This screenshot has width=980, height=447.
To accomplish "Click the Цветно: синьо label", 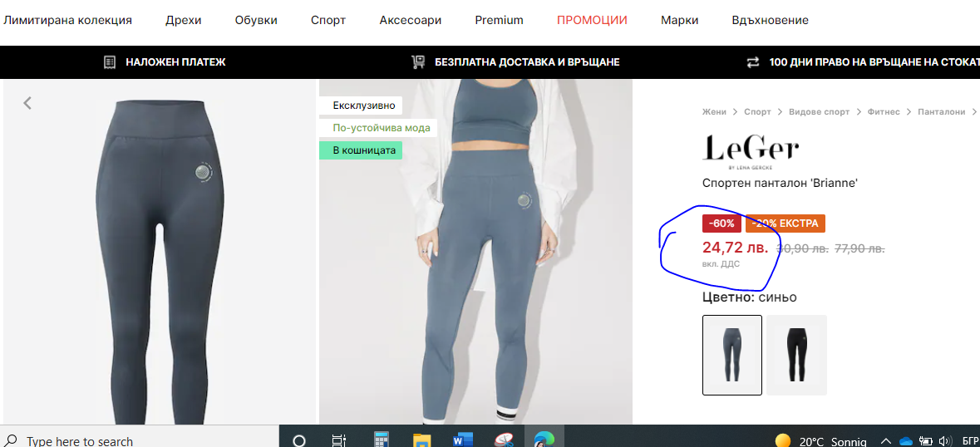I will [x=750, y=297].
